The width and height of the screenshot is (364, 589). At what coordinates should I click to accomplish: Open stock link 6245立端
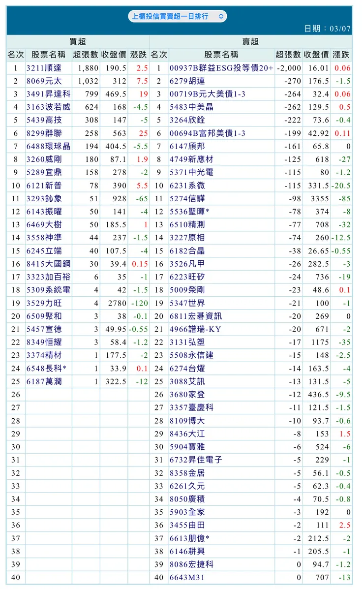[44, 250]
